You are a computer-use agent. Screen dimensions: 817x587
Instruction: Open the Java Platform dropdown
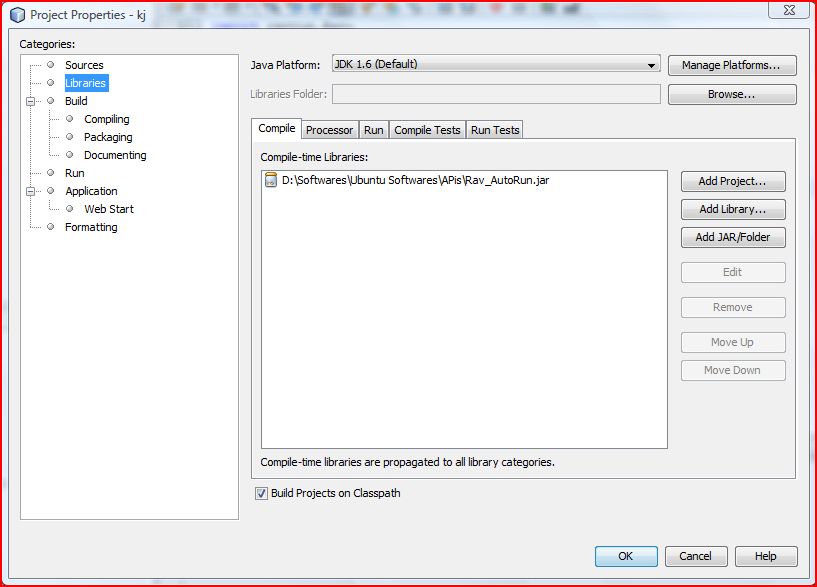496,65
